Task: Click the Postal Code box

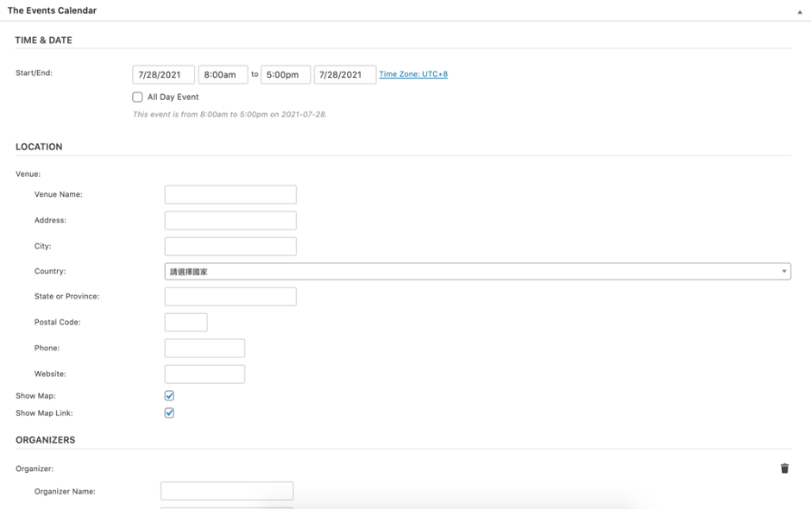Action: [186, 323]
